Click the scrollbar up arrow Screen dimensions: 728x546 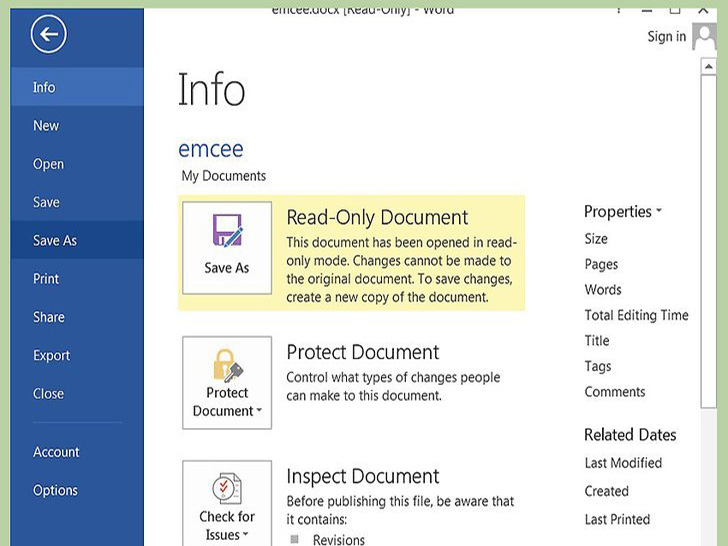[x=708, y=66]
